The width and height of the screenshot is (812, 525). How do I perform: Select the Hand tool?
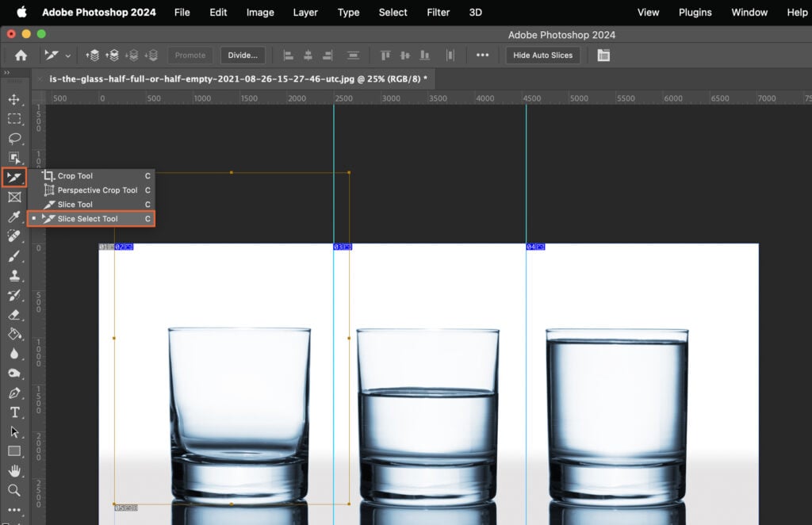click(x=14, y=471)
